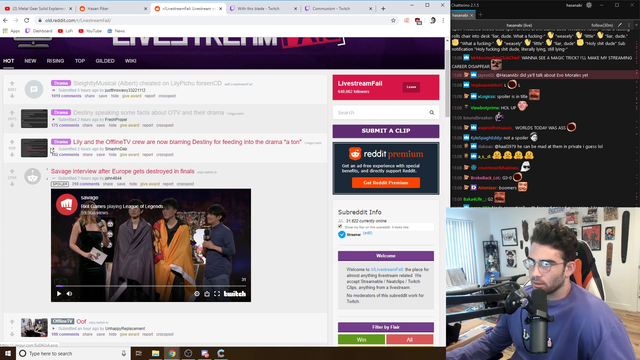Open the News bookmark
The image size is (640, 360).
tap(116, 31)
